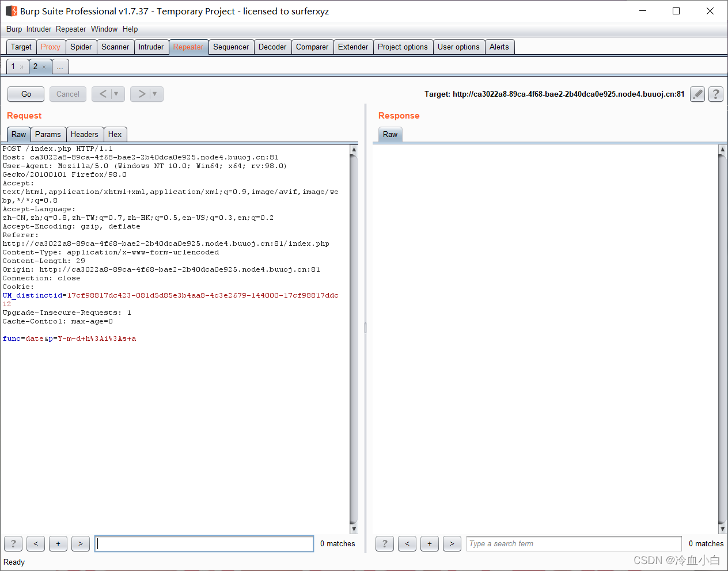Click request pane scrollbar up arrow

tap(354, 150)
